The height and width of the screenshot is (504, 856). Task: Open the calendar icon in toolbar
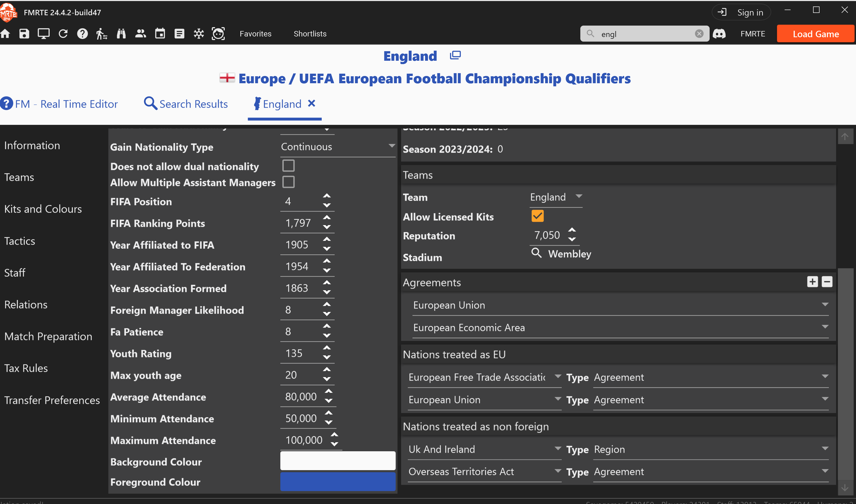160,34
